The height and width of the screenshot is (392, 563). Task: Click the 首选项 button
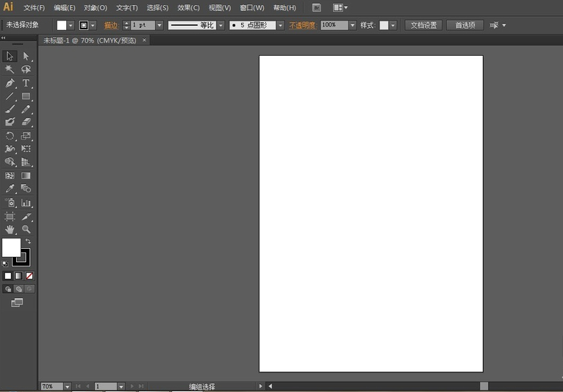[x=465, y=25]
